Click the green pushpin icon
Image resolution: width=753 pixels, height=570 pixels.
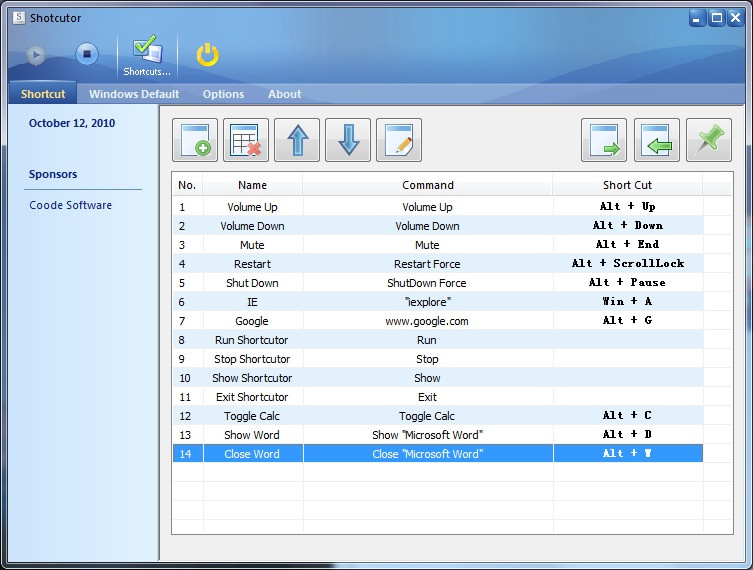(x=709, y=140)
